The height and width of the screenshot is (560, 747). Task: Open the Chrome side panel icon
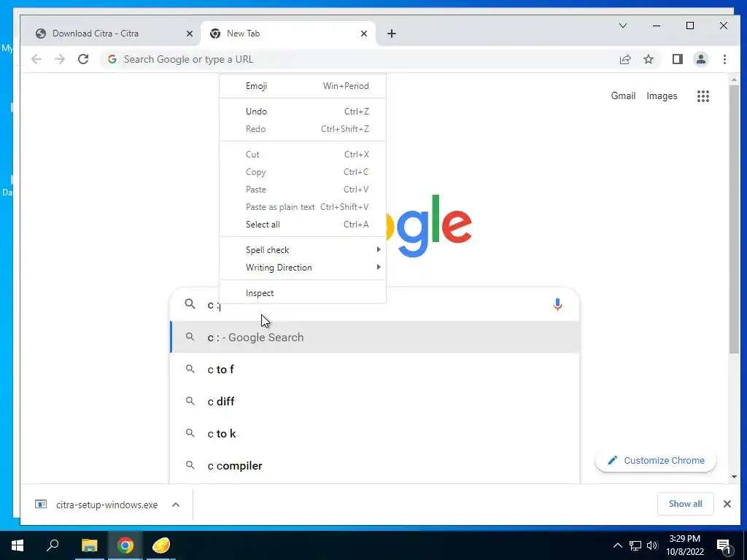[x=678, y=59]
